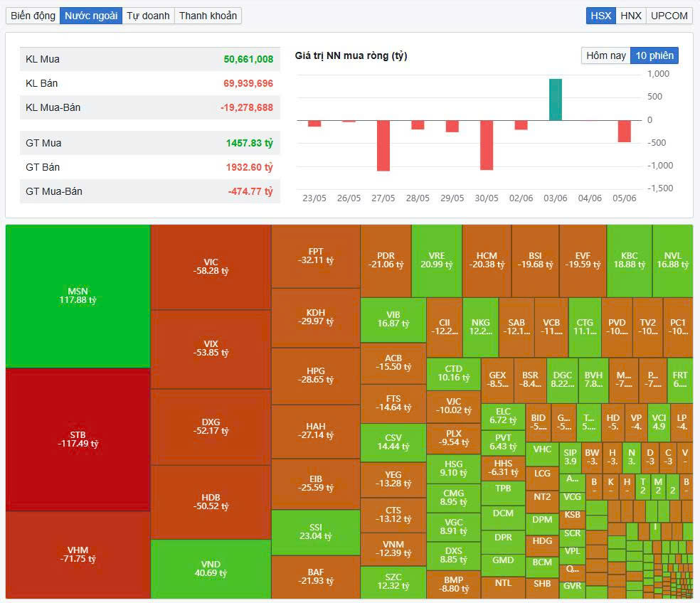700x603 pixels.
Task: Select the VRE 20.99 tỷ tile
Action: pos(437,260)
